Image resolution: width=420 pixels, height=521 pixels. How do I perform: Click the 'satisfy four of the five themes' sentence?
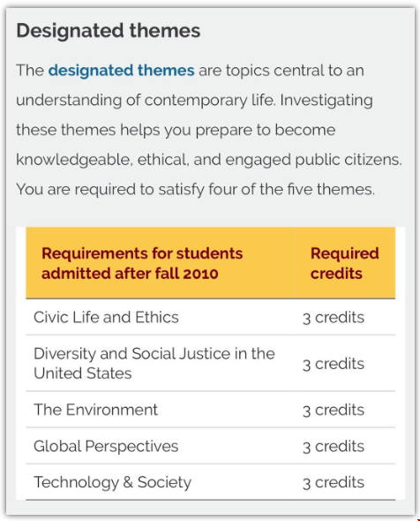tap(196, 190)
